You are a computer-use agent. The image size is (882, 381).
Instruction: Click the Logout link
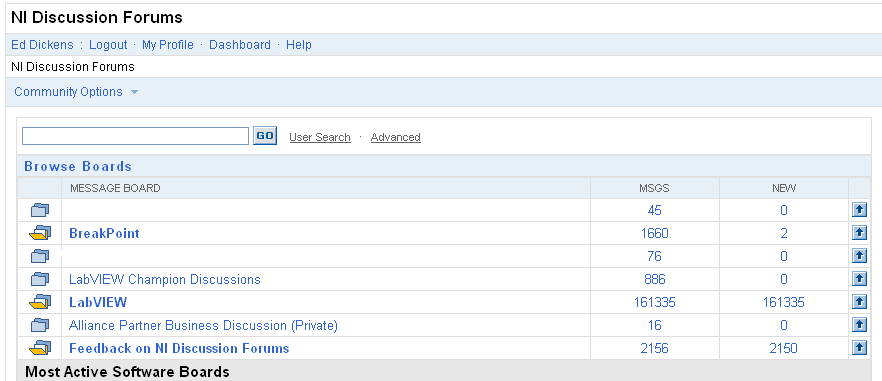108,45
